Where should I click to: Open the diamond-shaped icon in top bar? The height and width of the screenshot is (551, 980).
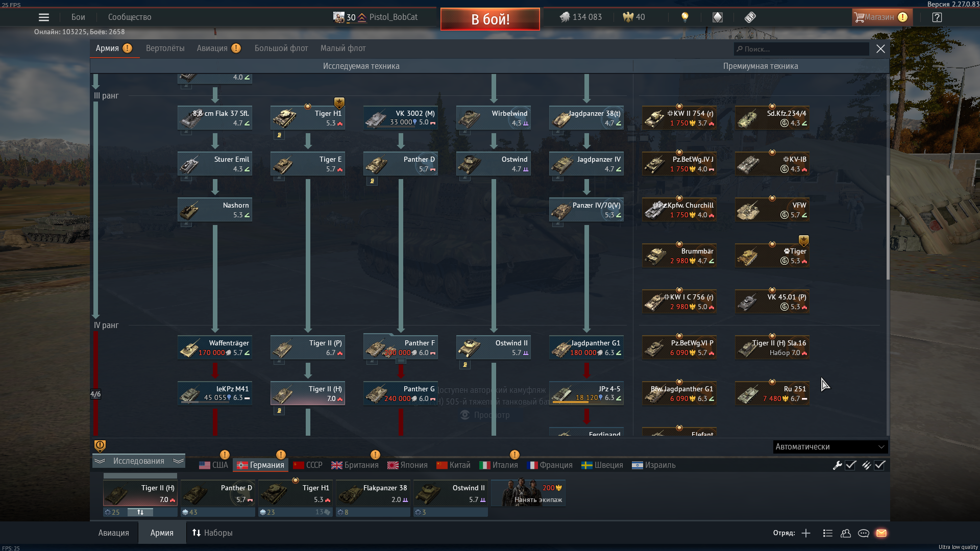coord(718,17)
